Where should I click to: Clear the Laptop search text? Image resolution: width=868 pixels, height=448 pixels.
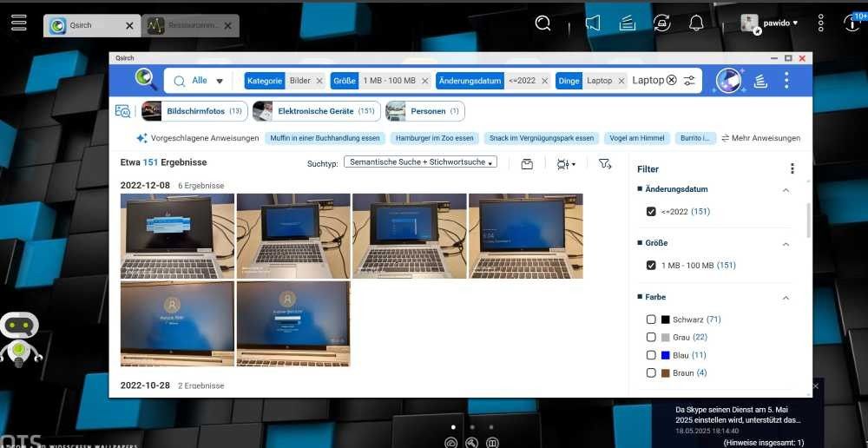[x=671, y=81]
